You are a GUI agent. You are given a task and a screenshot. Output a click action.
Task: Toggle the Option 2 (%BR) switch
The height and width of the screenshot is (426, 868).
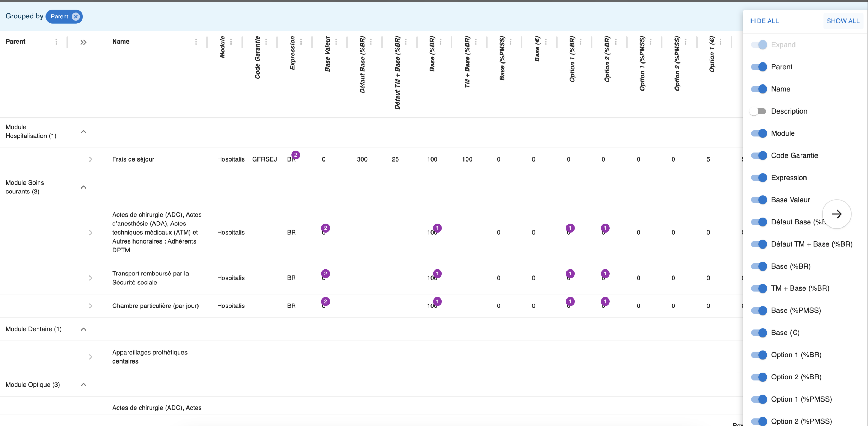click(x=759, y=377)
